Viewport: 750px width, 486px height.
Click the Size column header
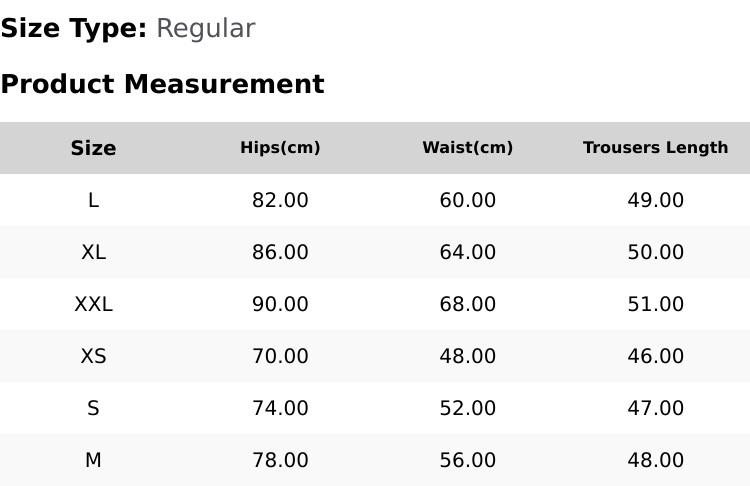click(93, 148)
